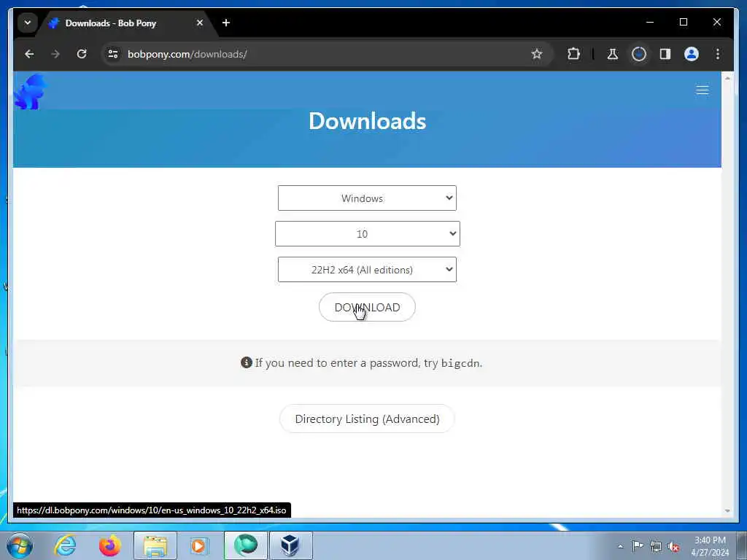Click the scrollbar down arrow
This screenshot has height=560, width=747.
(x=727, y=511)
